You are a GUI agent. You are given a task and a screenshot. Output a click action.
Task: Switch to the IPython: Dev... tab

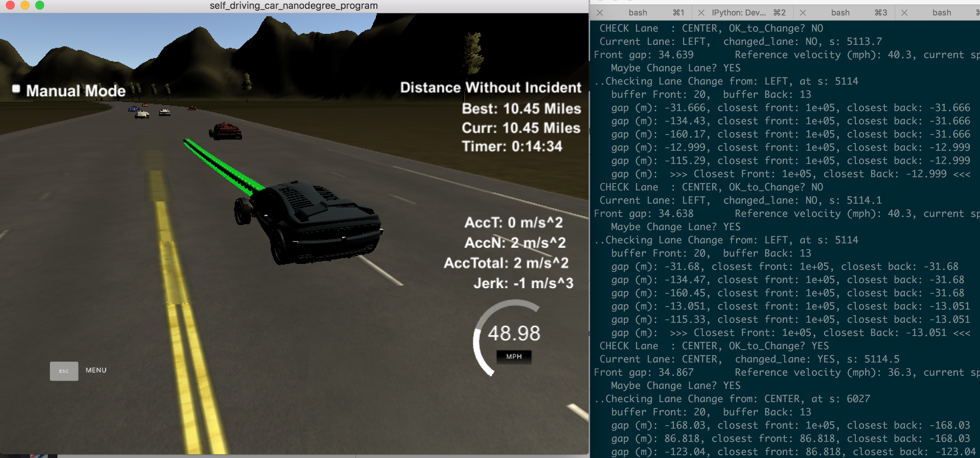739,12
